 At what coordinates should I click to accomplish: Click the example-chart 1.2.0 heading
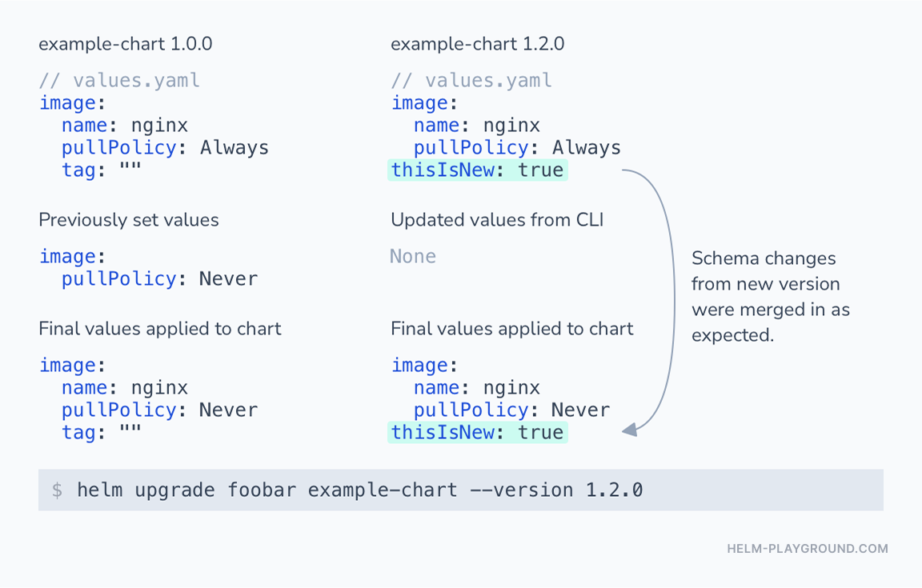[478, 44]
